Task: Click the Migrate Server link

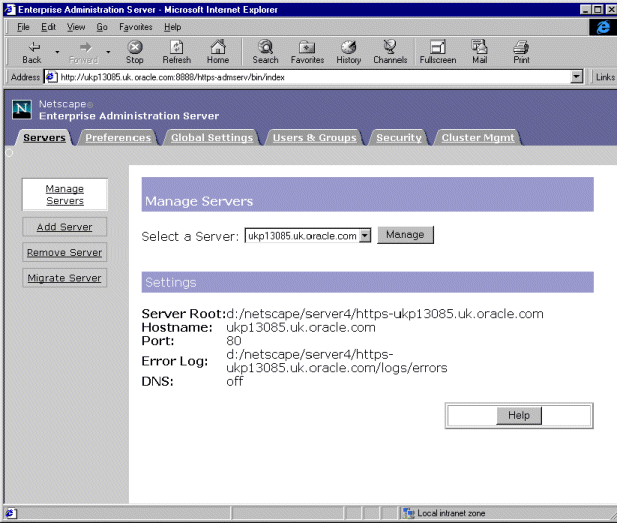Action: pyautogui.click(x=65, y=278)
